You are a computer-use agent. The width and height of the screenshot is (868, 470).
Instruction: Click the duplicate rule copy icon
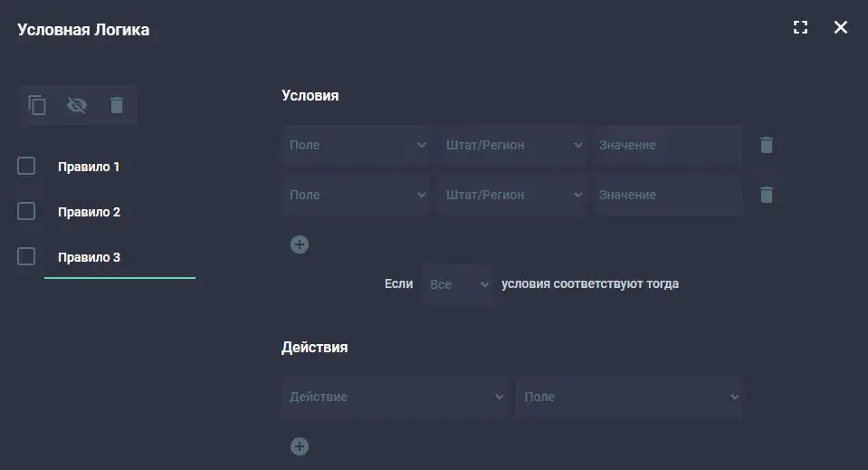coord(37,105)
